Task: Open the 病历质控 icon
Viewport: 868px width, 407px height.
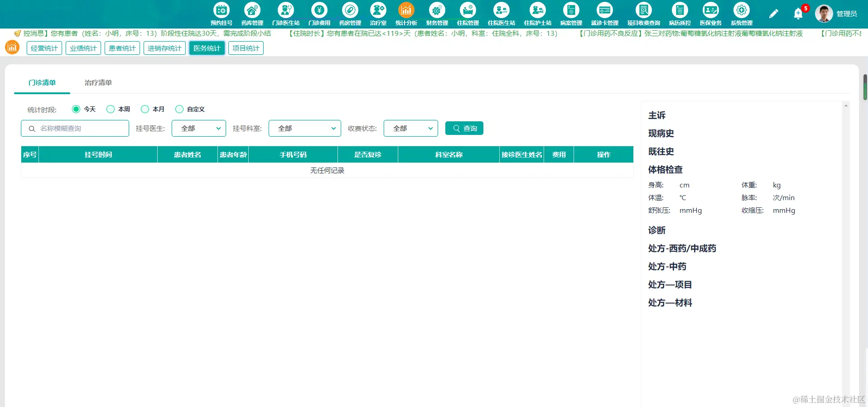Action: click(x=680, y=10)
